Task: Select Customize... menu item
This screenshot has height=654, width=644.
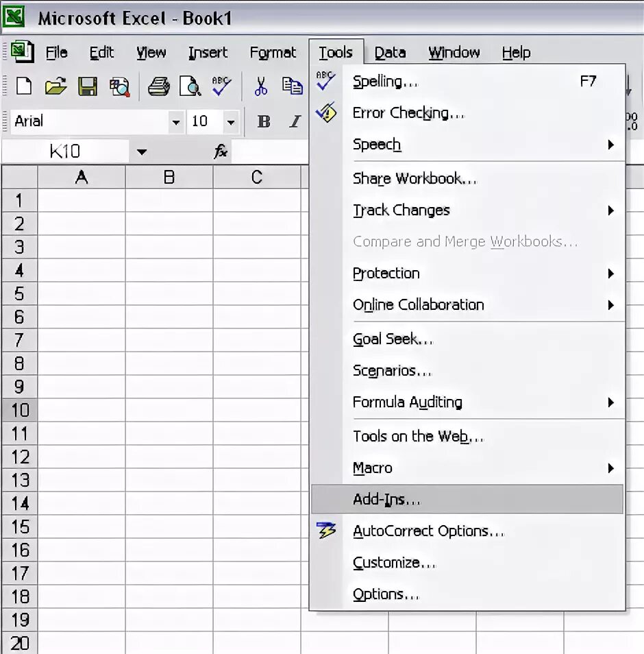Action: point(467,563)
